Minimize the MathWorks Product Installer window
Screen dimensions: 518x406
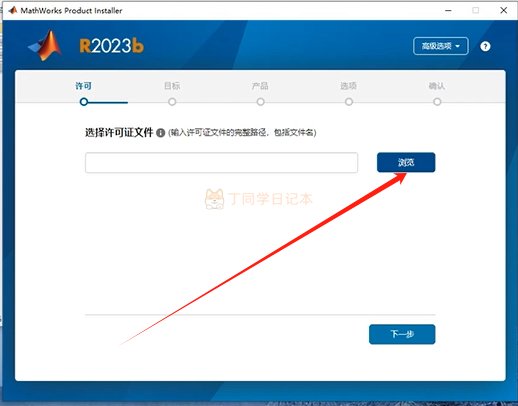pyautogui.click(x=448, y=10)
